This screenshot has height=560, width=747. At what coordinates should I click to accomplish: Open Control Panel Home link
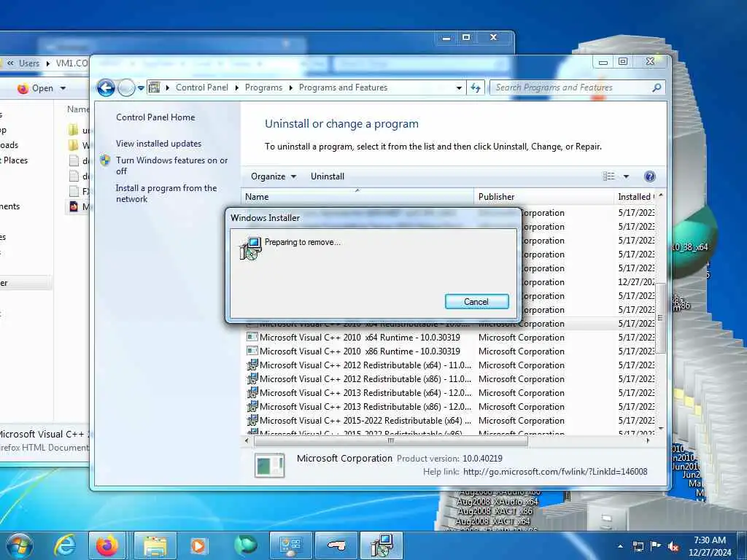155,117
